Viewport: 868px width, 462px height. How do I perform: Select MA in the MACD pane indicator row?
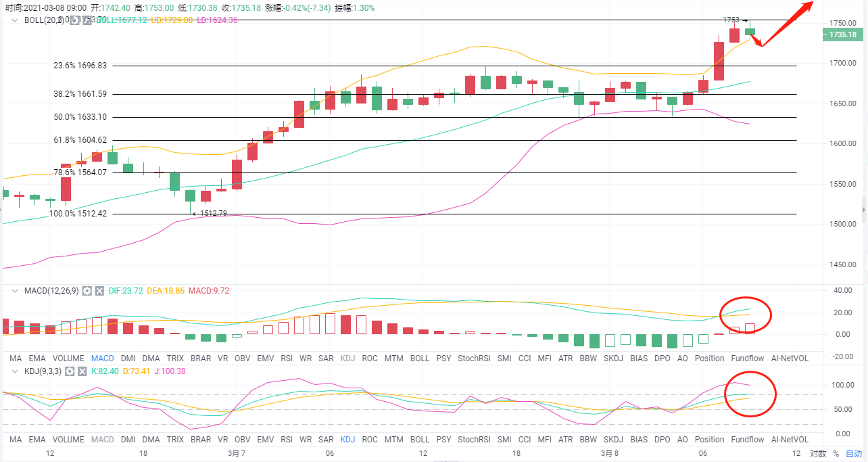(16, 359)
